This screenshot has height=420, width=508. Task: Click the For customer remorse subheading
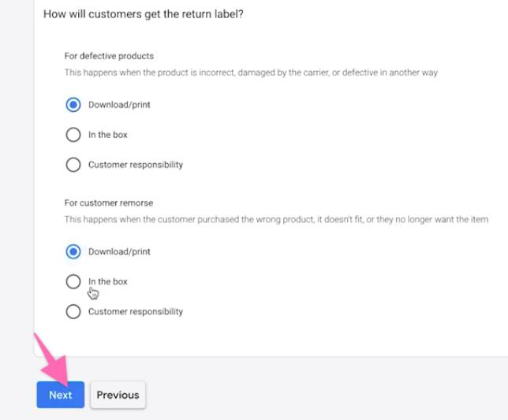109,203
